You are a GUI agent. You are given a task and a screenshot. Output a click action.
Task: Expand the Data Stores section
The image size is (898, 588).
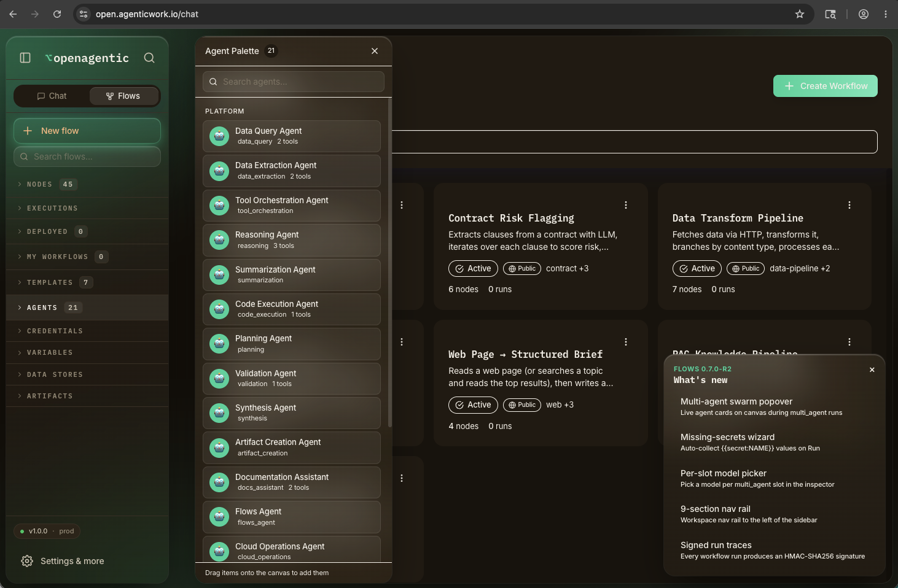tap(87, 374)
